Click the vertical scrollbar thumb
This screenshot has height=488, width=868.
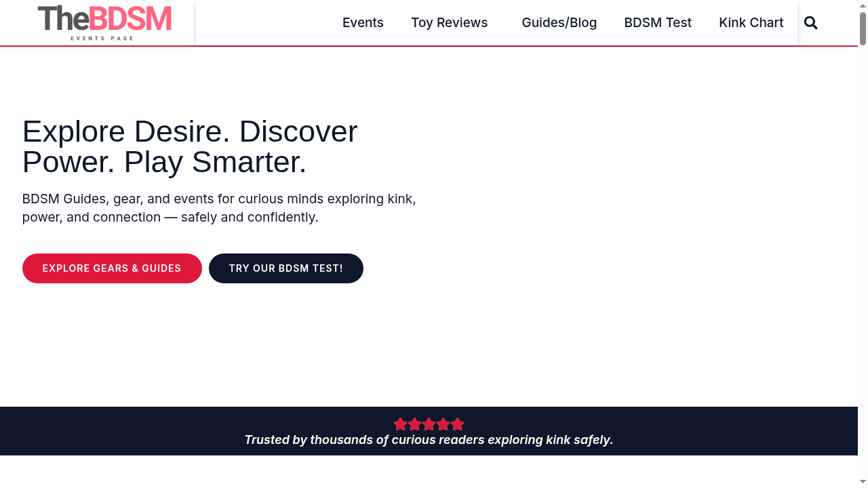[x=863, y=29]
